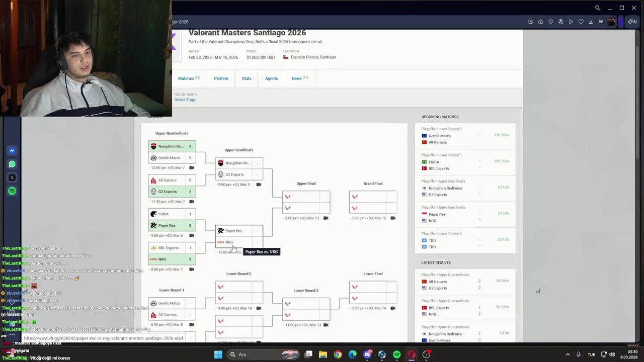Open Google Chrome from taskbar
The width and height of the screenshot is (644, 362).
(338, 354)
